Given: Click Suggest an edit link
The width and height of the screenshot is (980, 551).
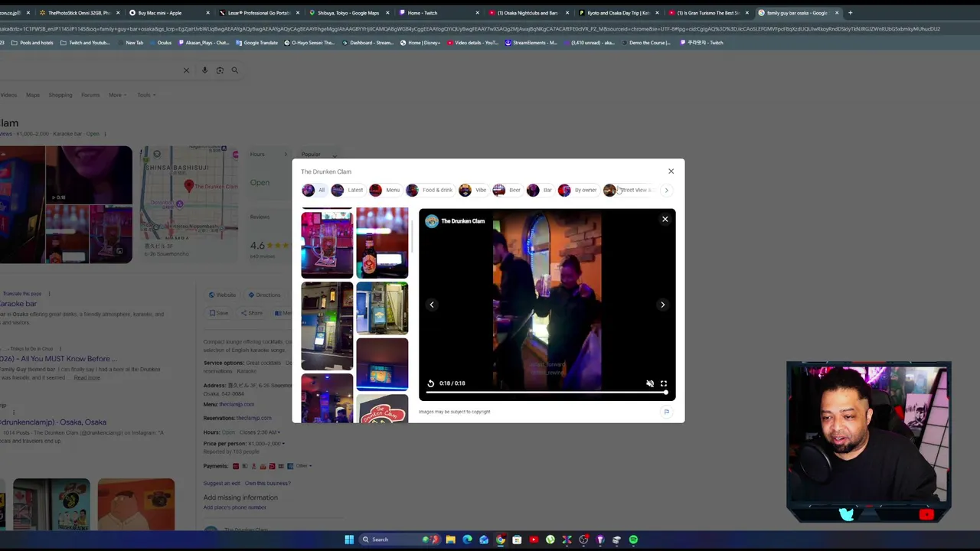Looking at the screenshot, I should [221, 484].
